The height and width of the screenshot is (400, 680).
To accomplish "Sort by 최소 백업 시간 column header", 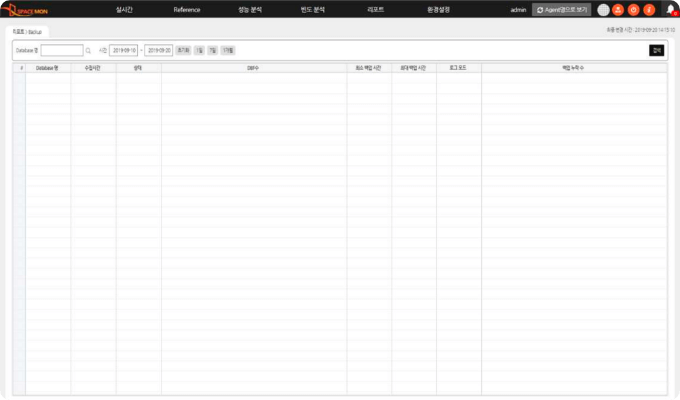I will pyautogui.click(x=369, y=68).
